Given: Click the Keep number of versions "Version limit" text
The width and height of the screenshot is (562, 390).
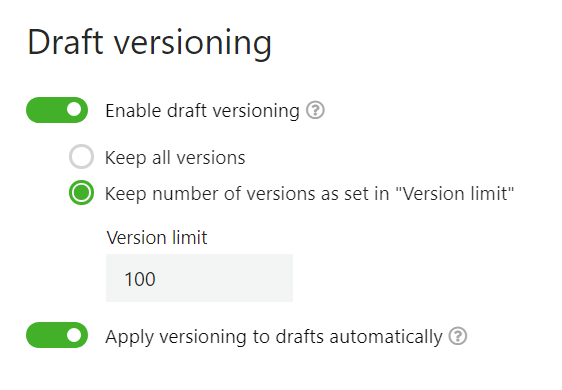Looking at the screenshot, I should 310,194.
